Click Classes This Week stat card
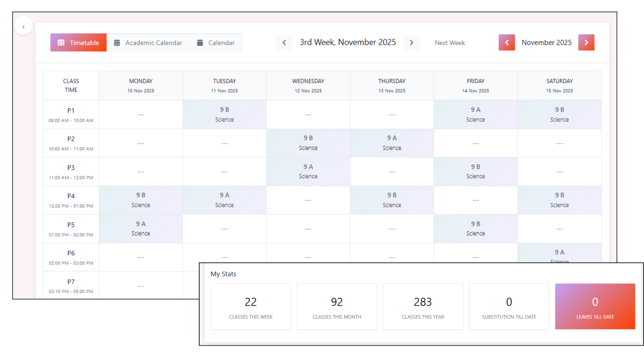The width and height of the screenshot is (644, 362). coord(251,307)
